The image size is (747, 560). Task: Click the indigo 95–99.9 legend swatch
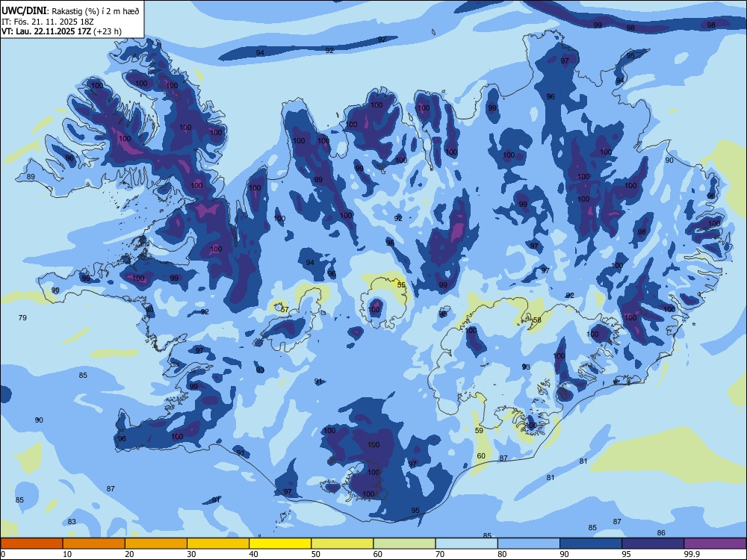tap(653, 544)
